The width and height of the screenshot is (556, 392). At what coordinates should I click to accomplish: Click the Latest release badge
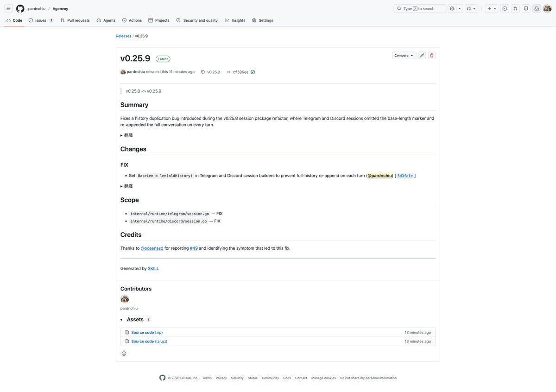tap(163, 59)
